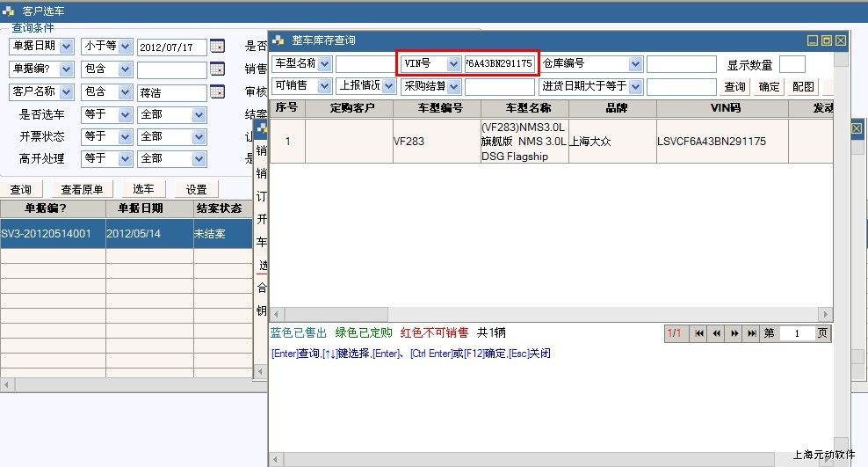Expand the 可销售 status dropdown
868x467 pixels.
pyautogui.click(x=324, y=86)
